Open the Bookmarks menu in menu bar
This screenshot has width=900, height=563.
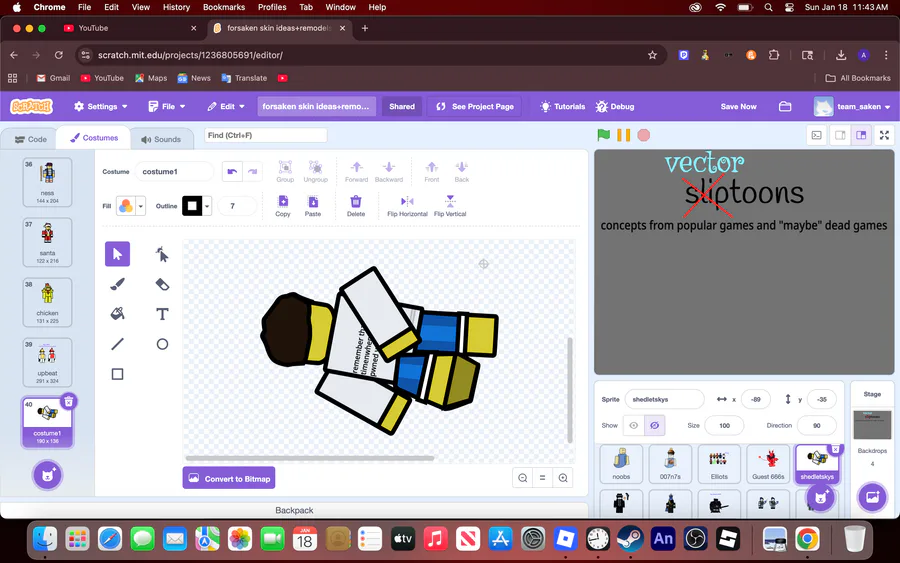[x=224, y=7]
